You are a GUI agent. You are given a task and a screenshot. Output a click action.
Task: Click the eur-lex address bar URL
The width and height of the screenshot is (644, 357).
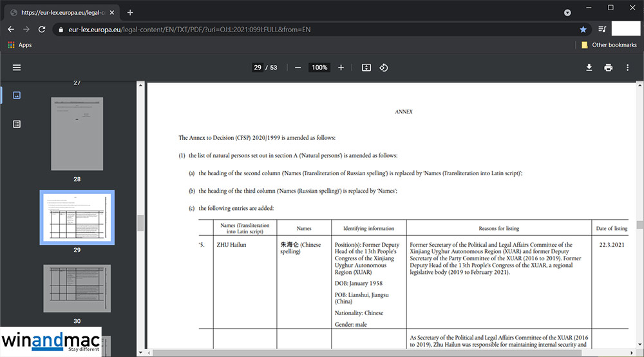(193, 30)
